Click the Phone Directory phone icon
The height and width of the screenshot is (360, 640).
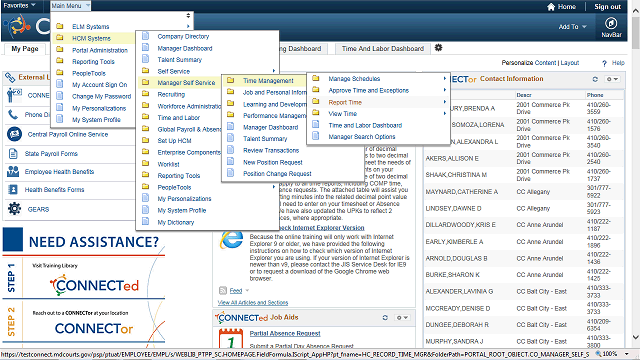(13, 115)
